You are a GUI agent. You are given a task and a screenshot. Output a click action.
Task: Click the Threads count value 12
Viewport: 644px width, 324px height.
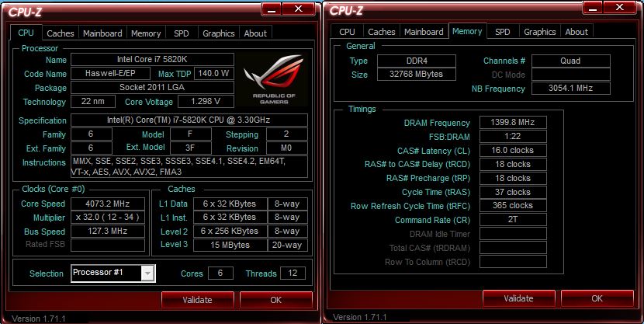(293, 273)
